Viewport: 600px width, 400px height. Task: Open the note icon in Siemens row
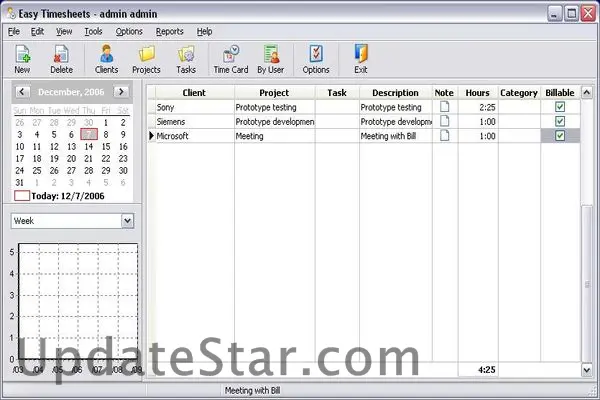click(x=444, y=121)
